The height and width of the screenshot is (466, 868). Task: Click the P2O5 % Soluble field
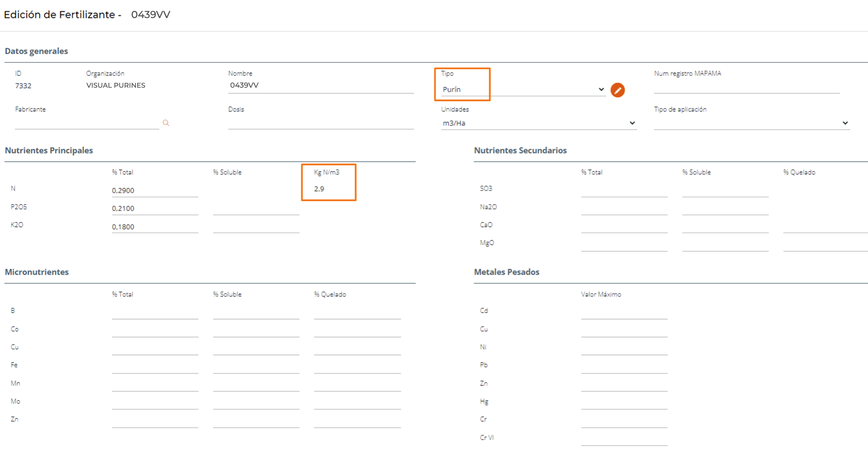tap(256, 208)
